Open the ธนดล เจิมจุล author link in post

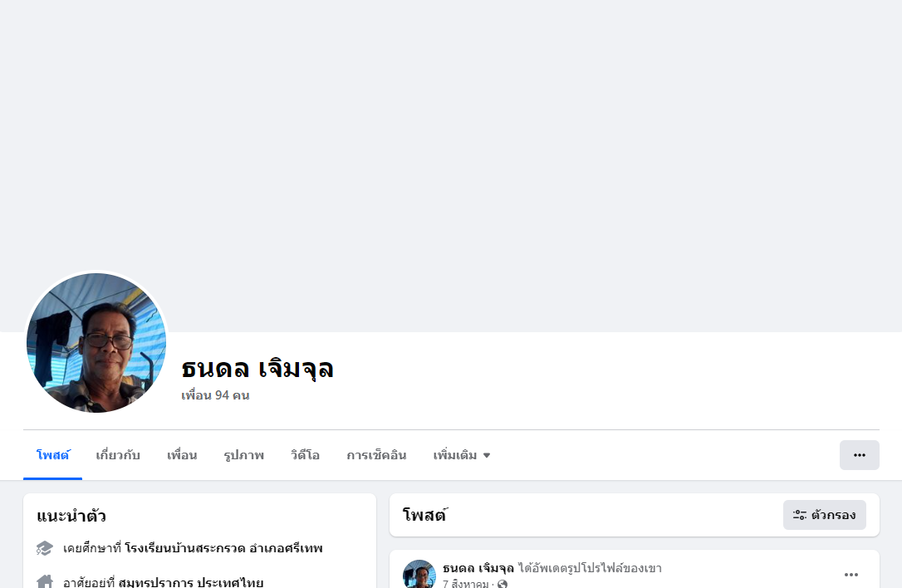pos(478,568)
